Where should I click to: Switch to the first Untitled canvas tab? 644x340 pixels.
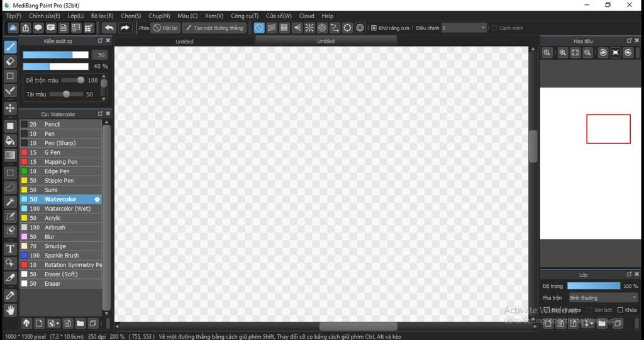184,42
